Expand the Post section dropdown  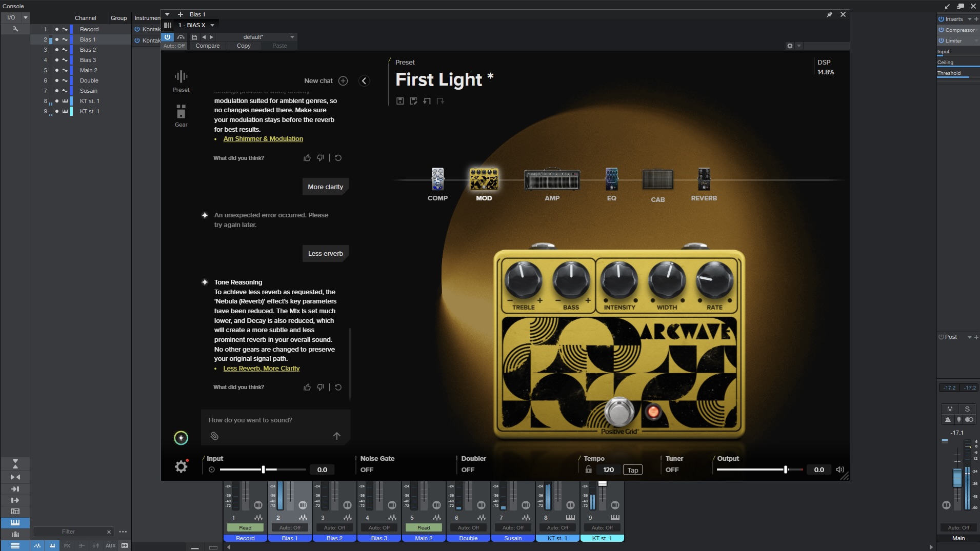969,337
